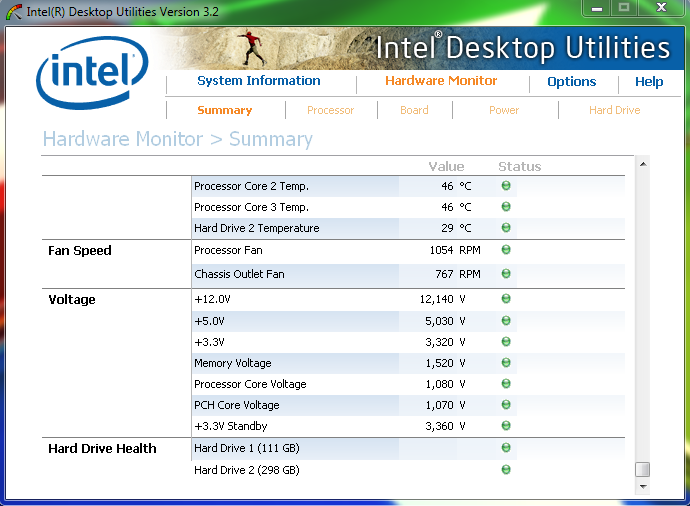Click the Intel logo
Screen dimensions: 690x506
(x=92, y=73)
